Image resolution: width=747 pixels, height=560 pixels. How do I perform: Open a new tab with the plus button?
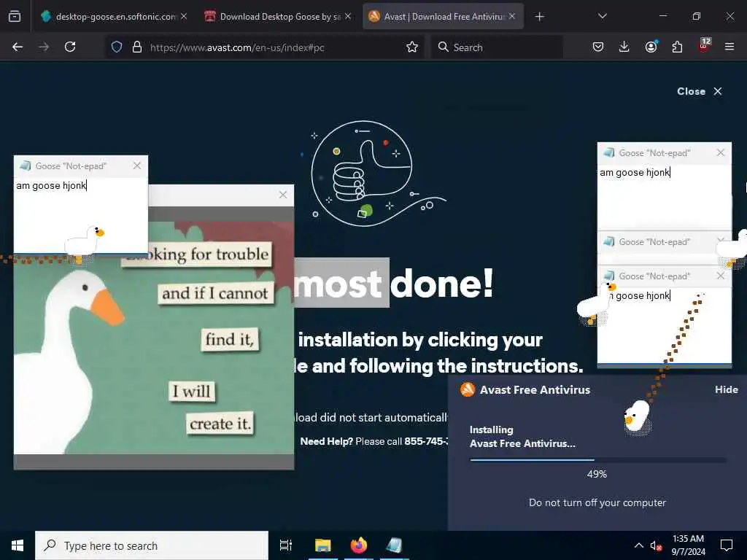coord(539,17)
